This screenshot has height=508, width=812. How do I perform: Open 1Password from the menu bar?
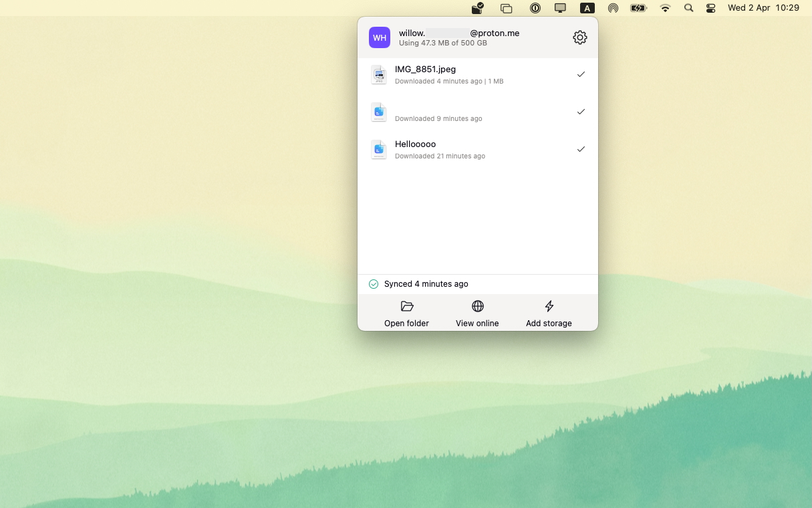535,8
